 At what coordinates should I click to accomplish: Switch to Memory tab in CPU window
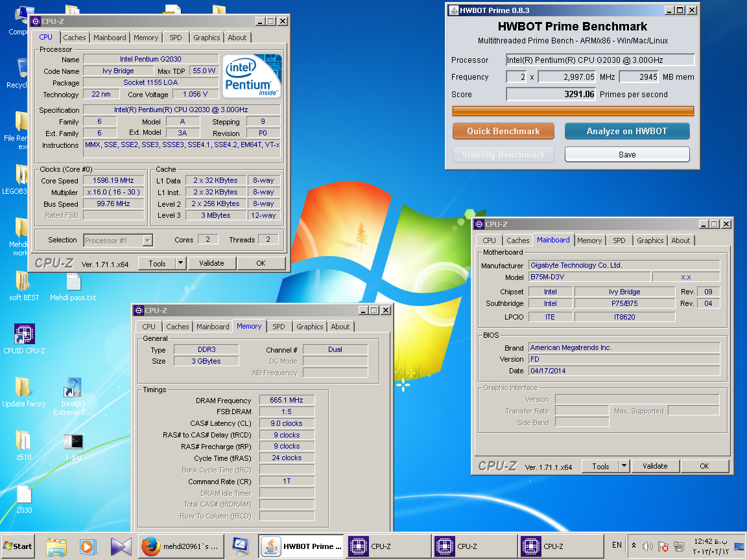[x=146, y=38]
